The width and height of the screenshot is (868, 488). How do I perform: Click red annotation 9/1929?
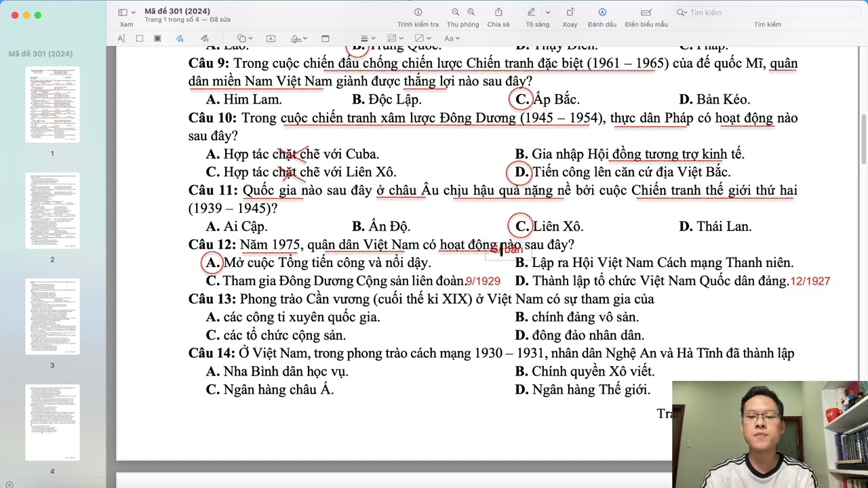click(483, 281)
